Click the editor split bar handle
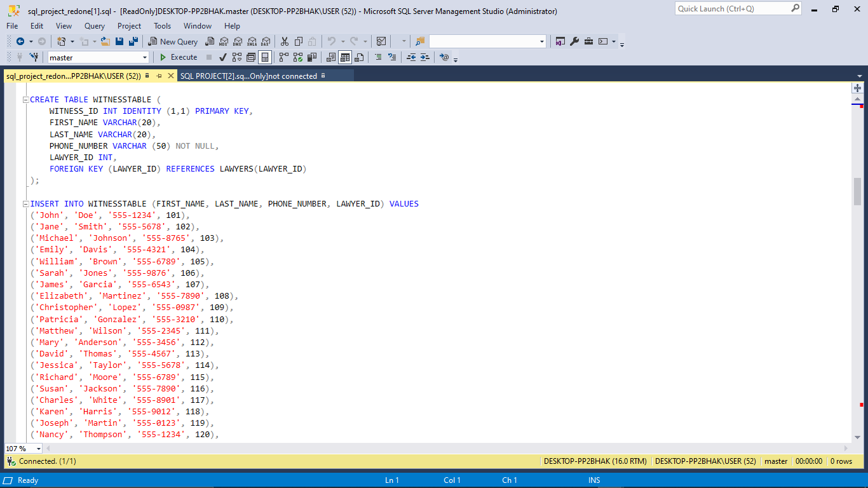 pyautogui.click(x=857, y=88)
